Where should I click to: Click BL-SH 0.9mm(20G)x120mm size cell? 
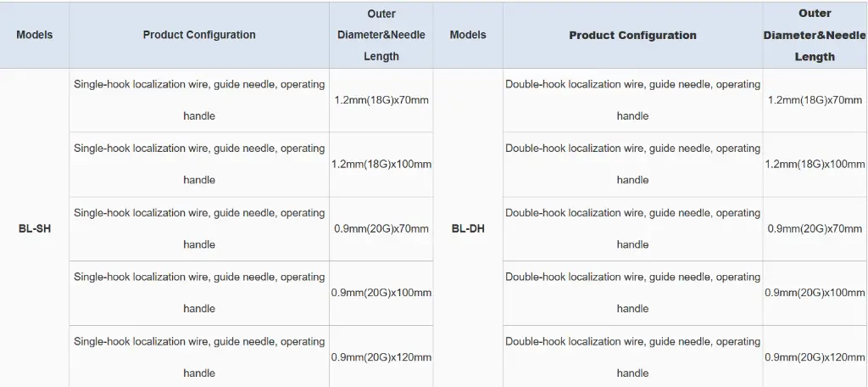381,357
